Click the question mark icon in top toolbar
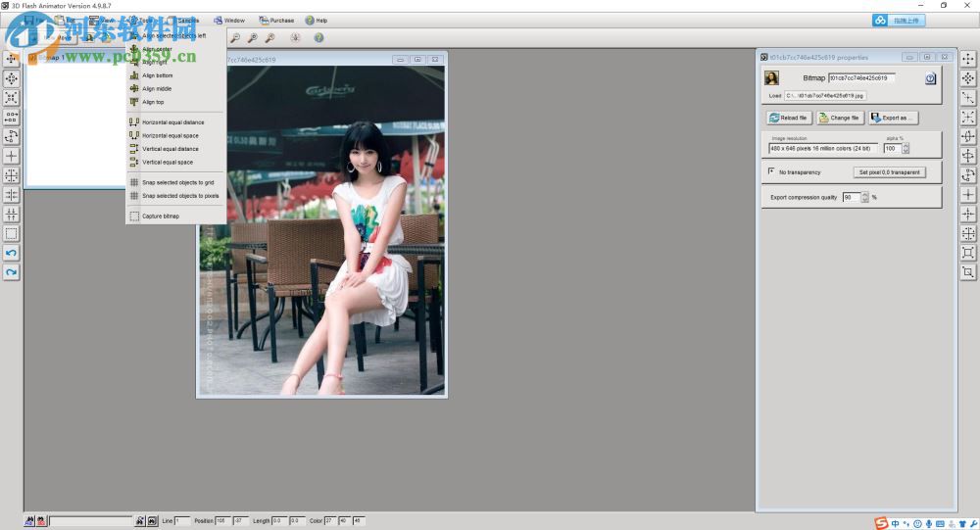This screenshot has height=530, width=980. click(x=318, y=38)
